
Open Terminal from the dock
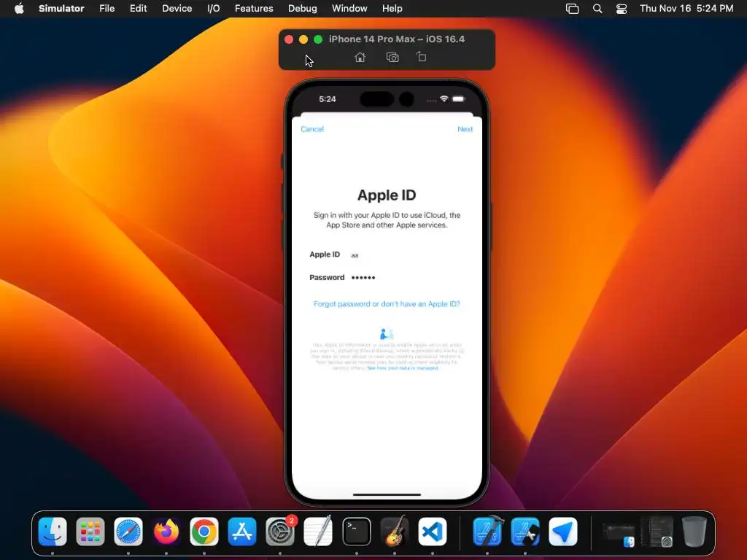tap(356, 532)
